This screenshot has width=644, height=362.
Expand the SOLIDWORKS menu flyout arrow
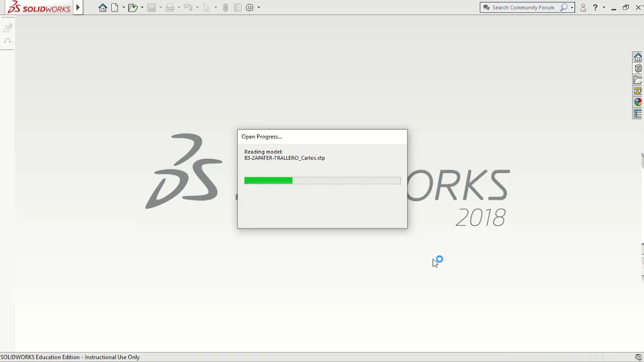point(78,8)
